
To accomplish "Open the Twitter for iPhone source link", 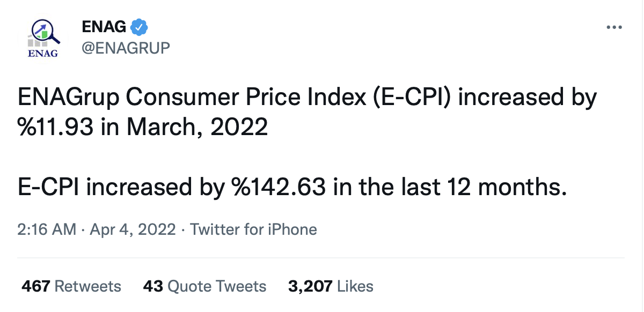I will click(x=253, y=230).
